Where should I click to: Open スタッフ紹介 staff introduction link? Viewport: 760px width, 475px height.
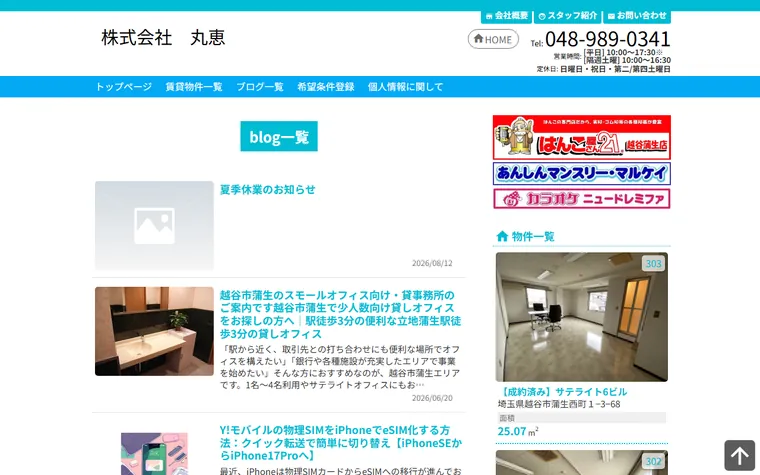pos(568,16)
